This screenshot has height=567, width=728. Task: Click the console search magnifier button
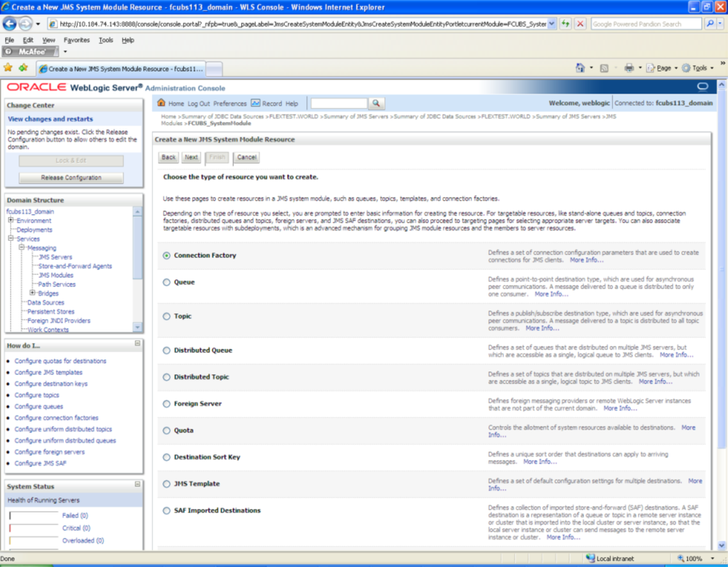pyautogui.click(x=376, y=103)
